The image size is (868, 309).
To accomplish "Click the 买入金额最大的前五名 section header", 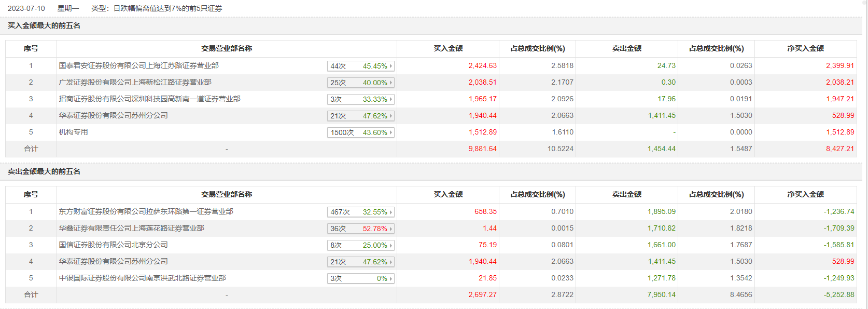I will pos(44,25).
